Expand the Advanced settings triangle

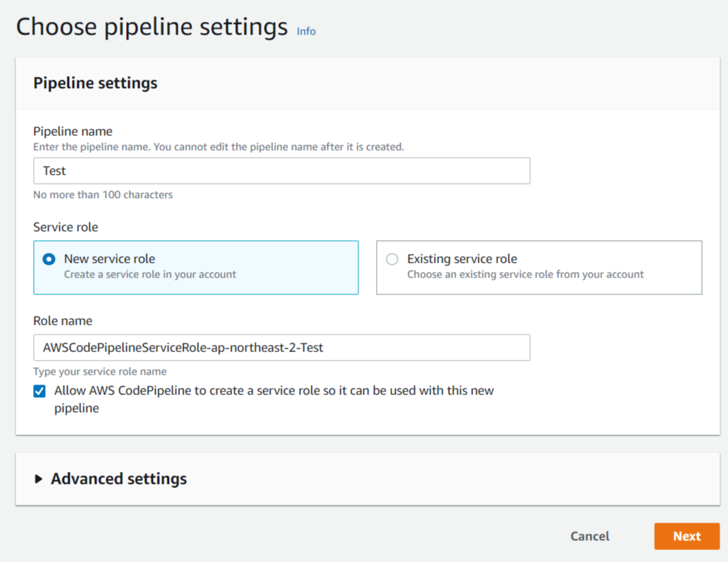click(39, 480)
